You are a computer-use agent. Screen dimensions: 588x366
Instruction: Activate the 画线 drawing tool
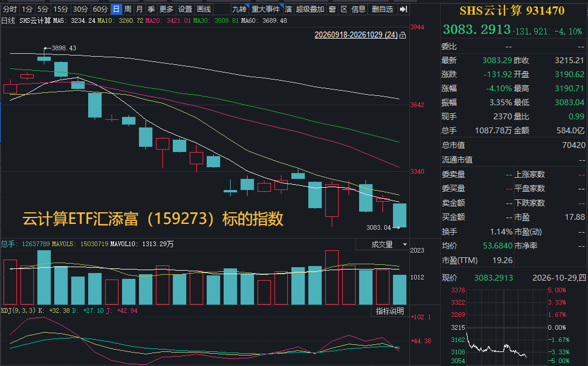(204, 9)
